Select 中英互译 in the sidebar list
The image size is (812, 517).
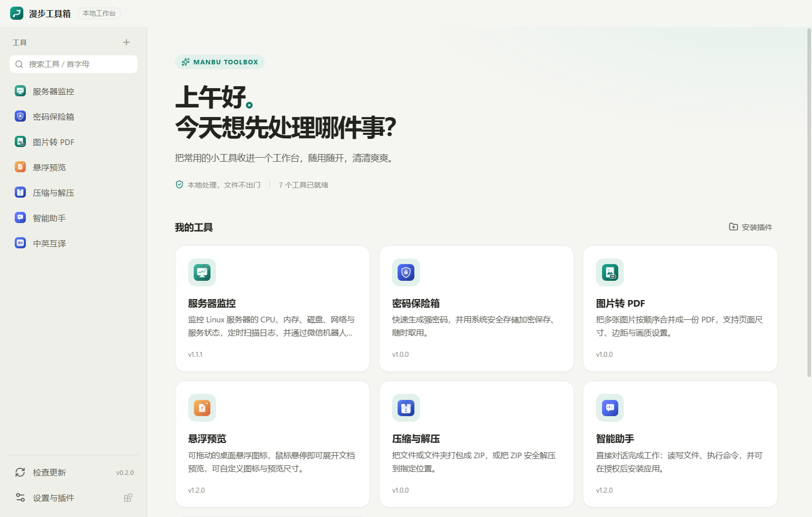(x=73, y=243)
